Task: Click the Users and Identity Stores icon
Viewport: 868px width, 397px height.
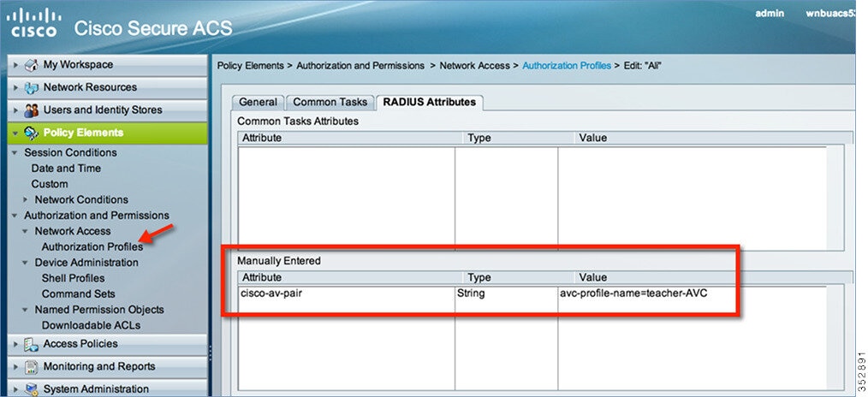Action: [x=32, y=110]
